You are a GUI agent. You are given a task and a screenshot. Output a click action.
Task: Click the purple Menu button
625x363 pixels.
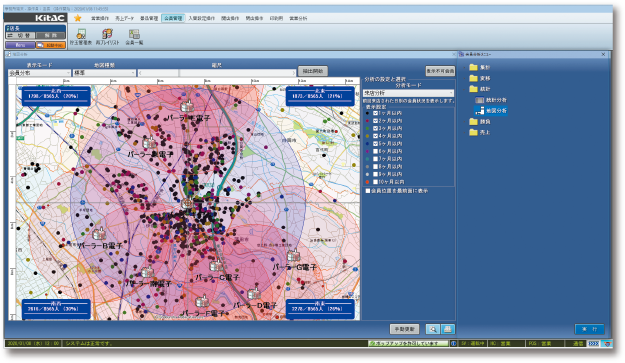tap(20, 45)
